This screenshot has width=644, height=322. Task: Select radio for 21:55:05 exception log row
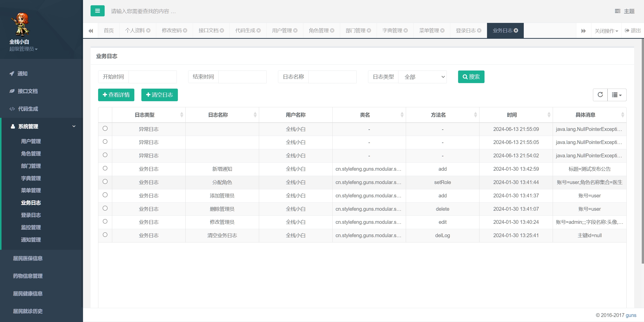coord(105,141)
